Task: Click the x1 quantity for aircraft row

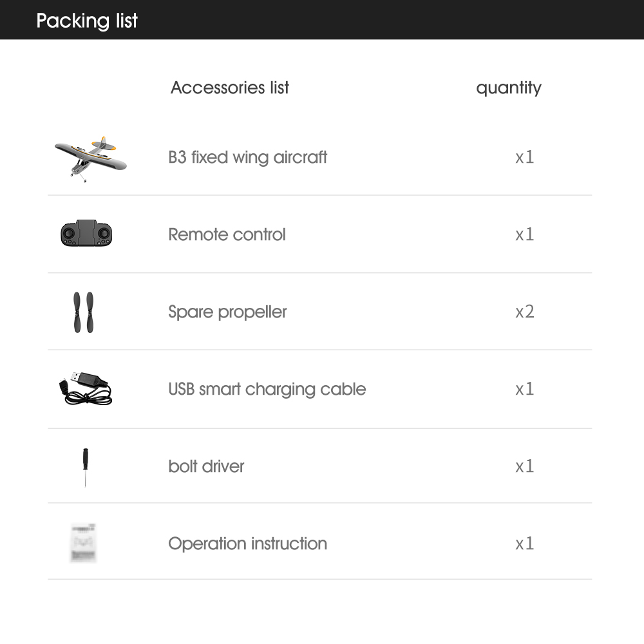Action: click(525, 157)
